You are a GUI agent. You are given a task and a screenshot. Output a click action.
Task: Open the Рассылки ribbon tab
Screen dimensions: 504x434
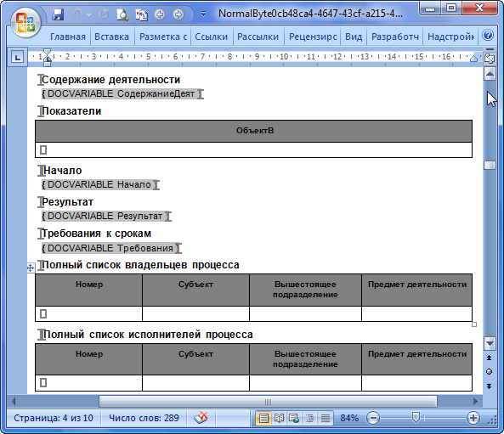258,37
